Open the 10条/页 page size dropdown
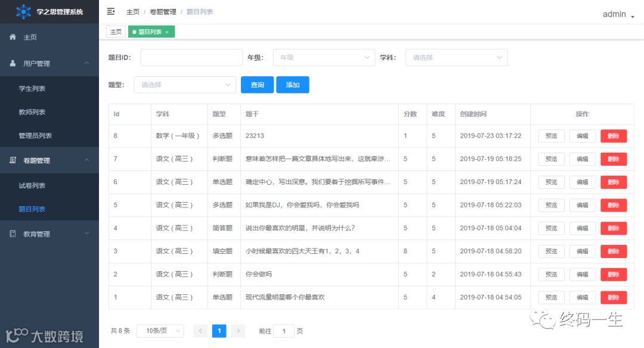The height and width of the screenshot is (348, 644). pyautogui.click(x=160, y=331)
